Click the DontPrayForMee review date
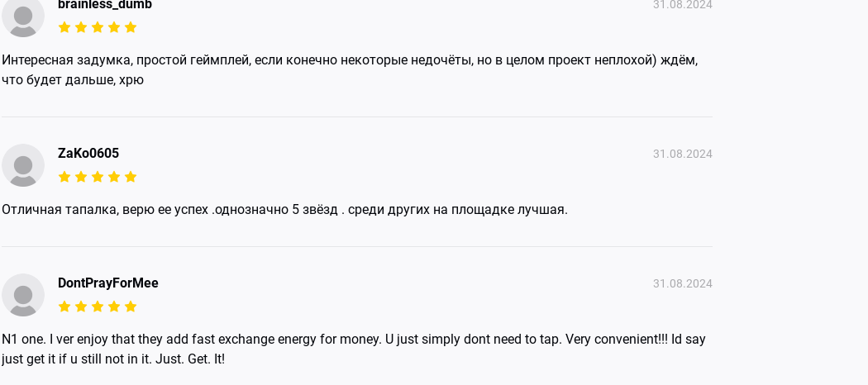Image resolution: width=868 pixels, height=385 pixels. [682, 283]
